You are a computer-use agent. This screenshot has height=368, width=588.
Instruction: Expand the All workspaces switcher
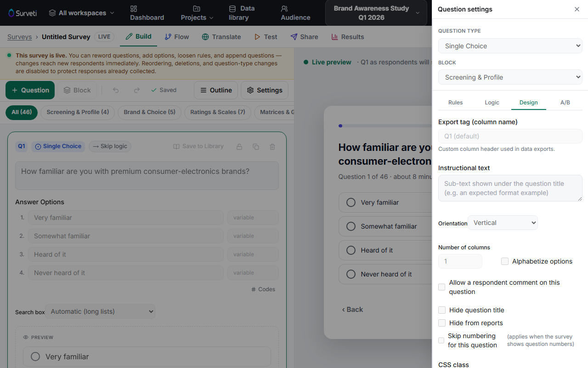tap(81, 13)
